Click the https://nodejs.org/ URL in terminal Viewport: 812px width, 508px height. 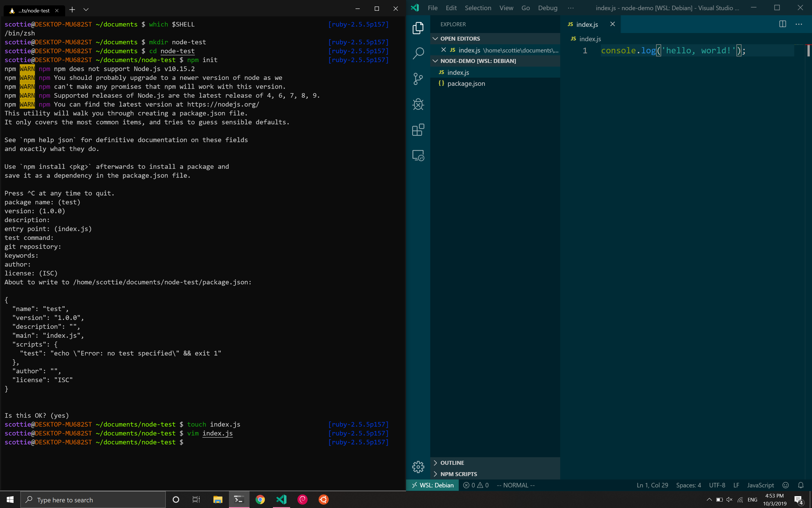pyautogui.click(x=223, y=104)
